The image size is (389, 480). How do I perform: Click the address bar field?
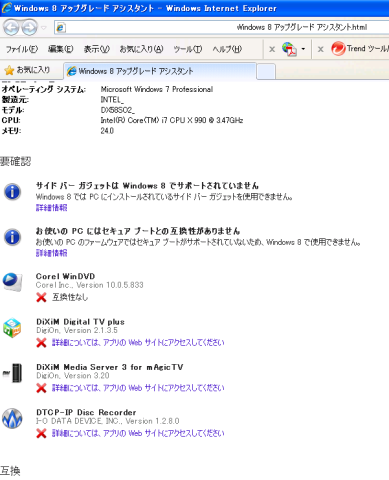(x=221, y=27)
